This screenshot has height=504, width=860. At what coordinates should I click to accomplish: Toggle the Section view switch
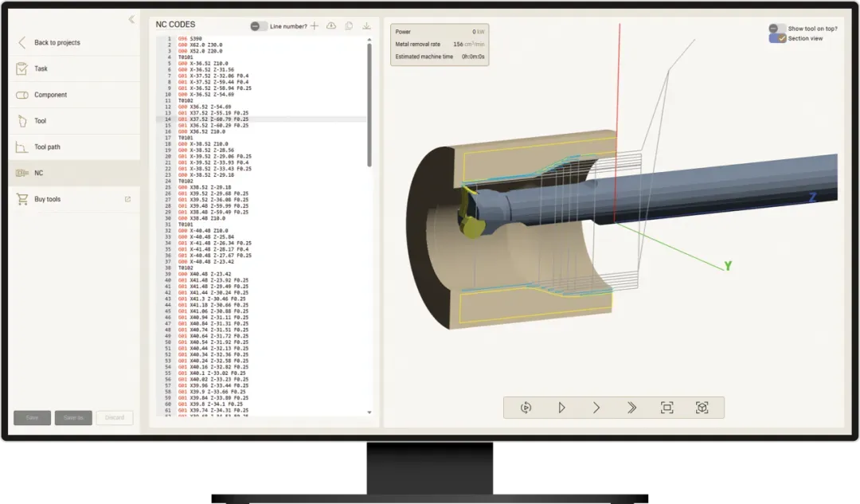click(777, 38)
